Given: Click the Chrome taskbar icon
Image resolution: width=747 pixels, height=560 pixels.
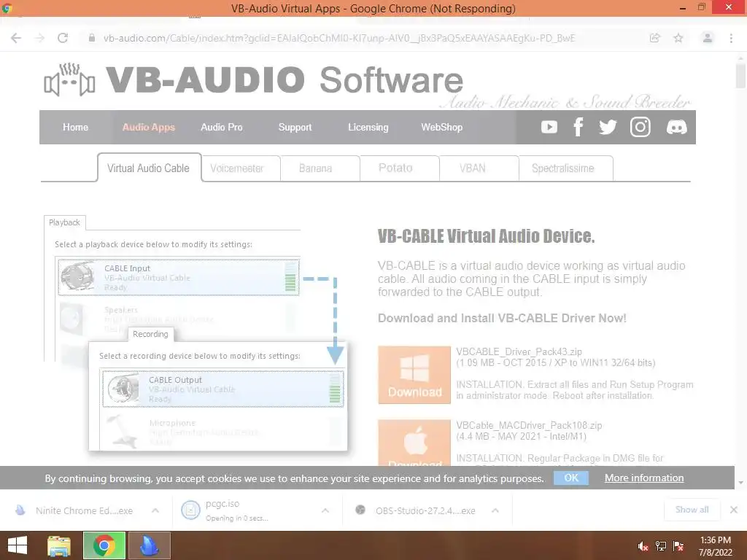Looking at the screenshot, I should tap(104, 545).
